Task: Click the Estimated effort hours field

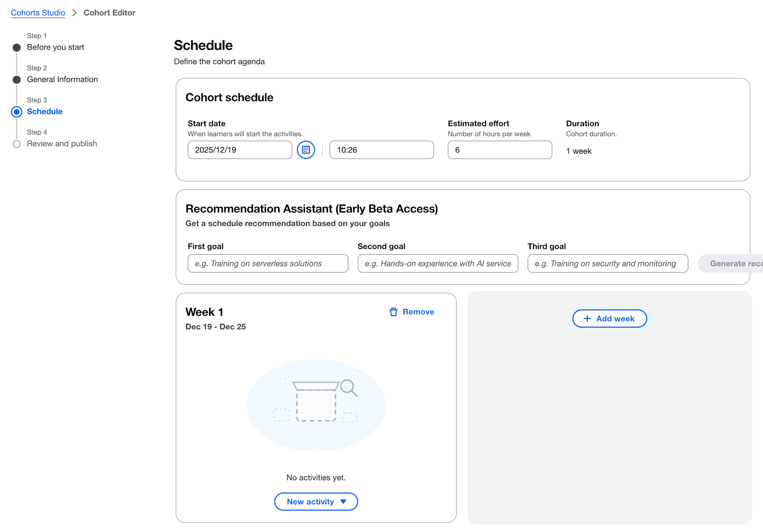Action: pos(499,150)
